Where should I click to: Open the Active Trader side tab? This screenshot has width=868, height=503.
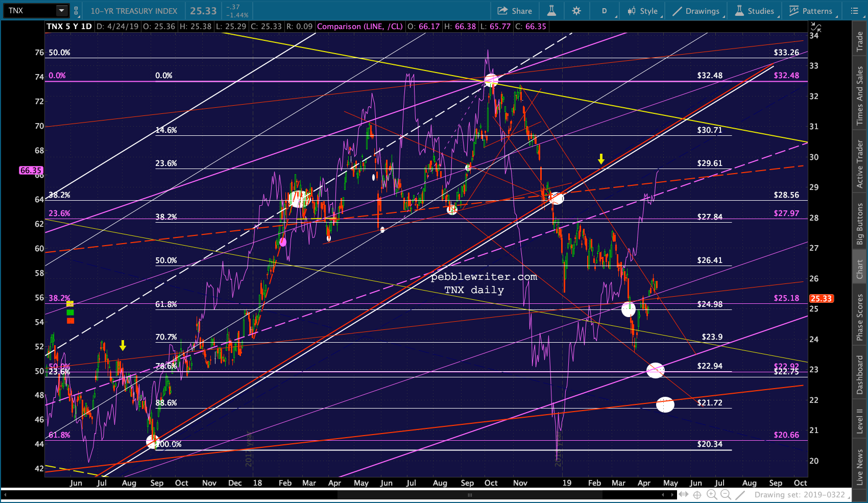tap(860, 164)
